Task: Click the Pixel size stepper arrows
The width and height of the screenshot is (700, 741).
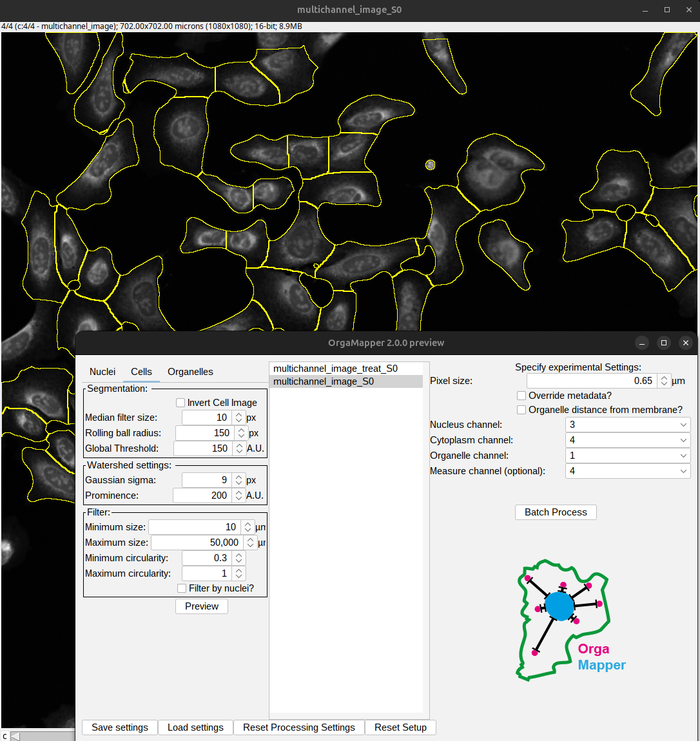Action: (664, 381)
